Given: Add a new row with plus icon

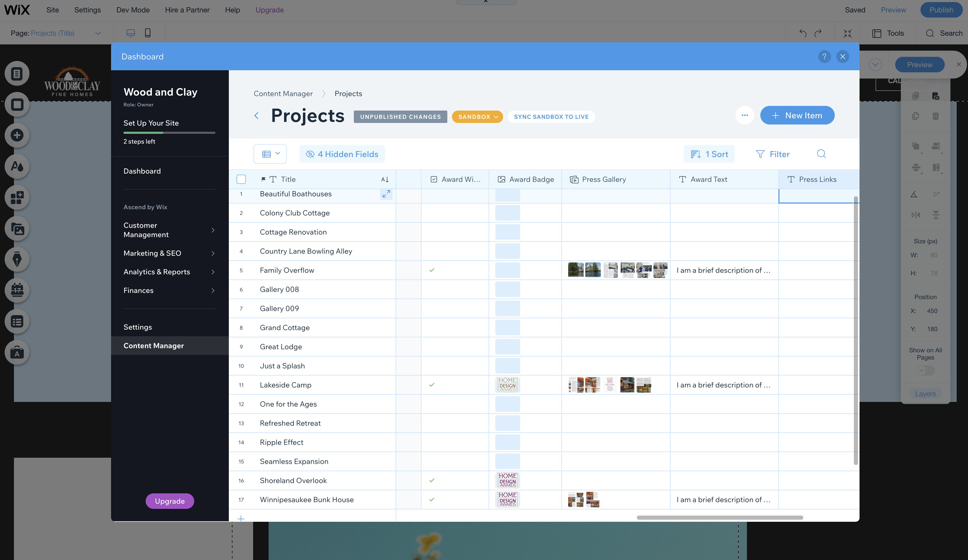Looking at the screenshot, I should [x=241, y=518].
